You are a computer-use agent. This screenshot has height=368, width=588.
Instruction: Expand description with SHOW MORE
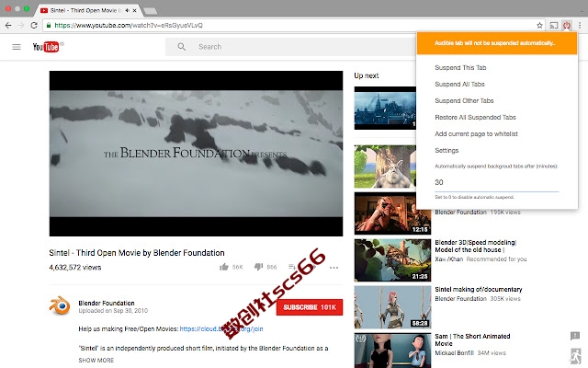click(x=96, y=360)
